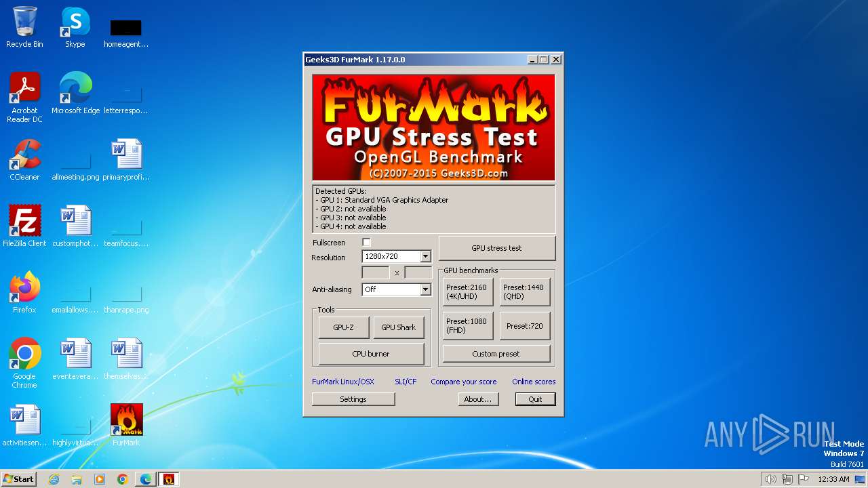Image resolution: width=868 pixels, height=488 pixels.
Task: Click the Edge taskbar icon
Action: 146,479
